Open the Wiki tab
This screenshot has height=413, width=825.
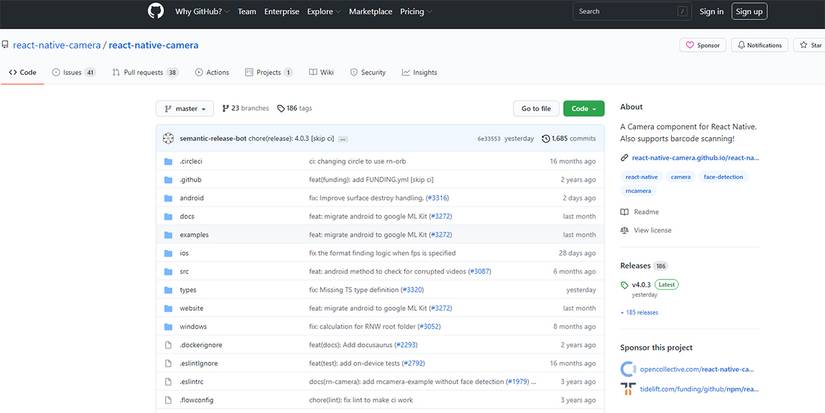[x=321, y=73]
